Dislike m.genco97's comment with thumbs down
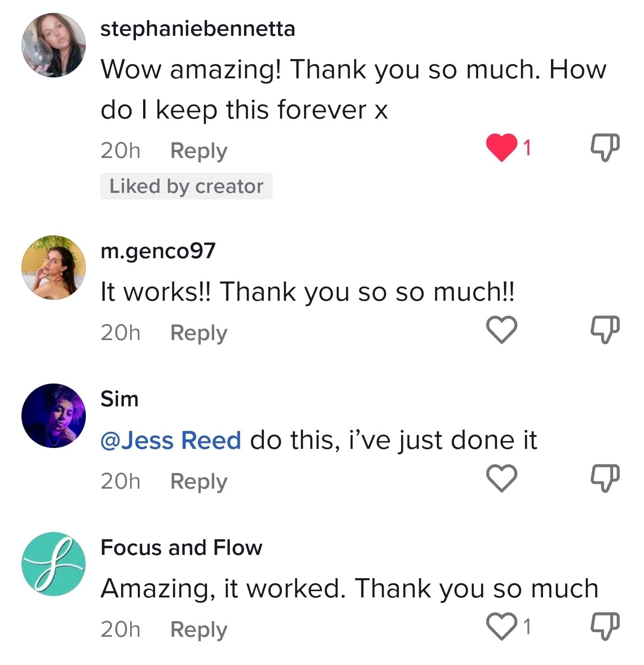Viewport: 644px width, 665px height. (605, 330)
